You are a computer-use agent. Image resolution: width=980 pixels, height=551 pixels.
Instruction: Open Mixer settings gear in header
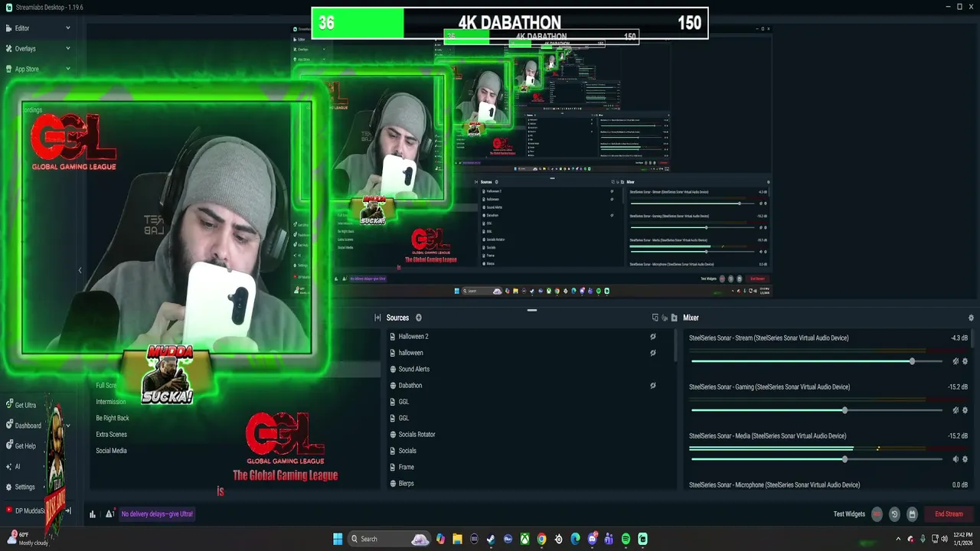click(x=971, y=318)
